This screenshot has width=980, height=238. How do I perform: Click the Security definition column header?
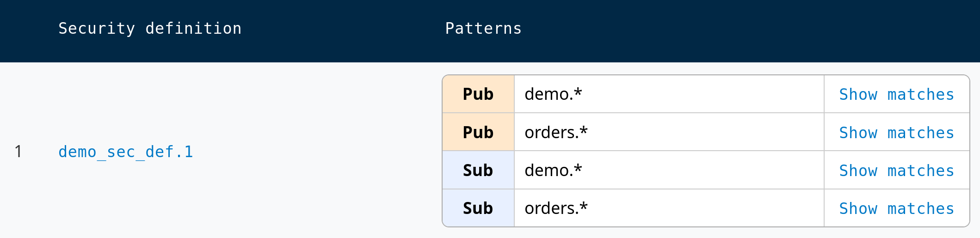pos(150,29)
